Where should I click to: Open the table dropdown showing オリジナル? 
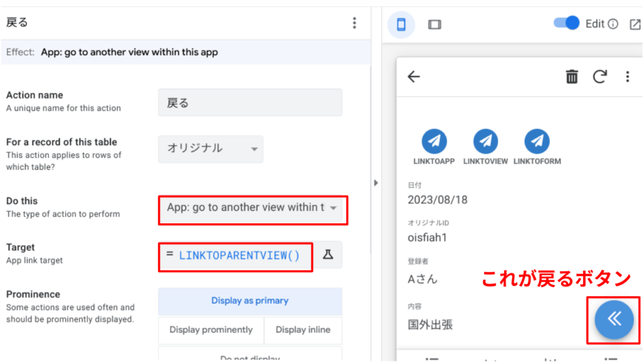(x=211, y=149)
